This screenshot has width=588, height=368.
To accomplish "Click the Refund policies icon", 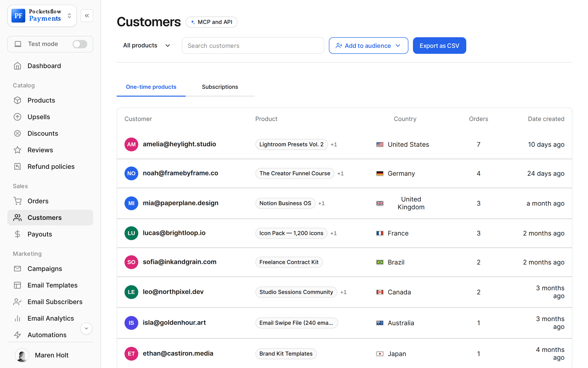I will point(18,166).
